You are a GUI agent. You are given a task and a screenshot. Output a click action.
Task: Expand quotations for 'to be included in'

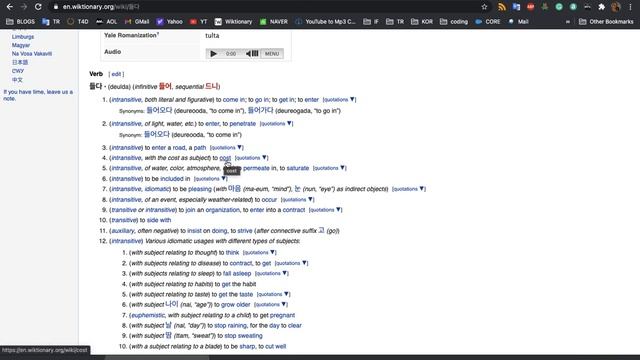coord(210,179)
